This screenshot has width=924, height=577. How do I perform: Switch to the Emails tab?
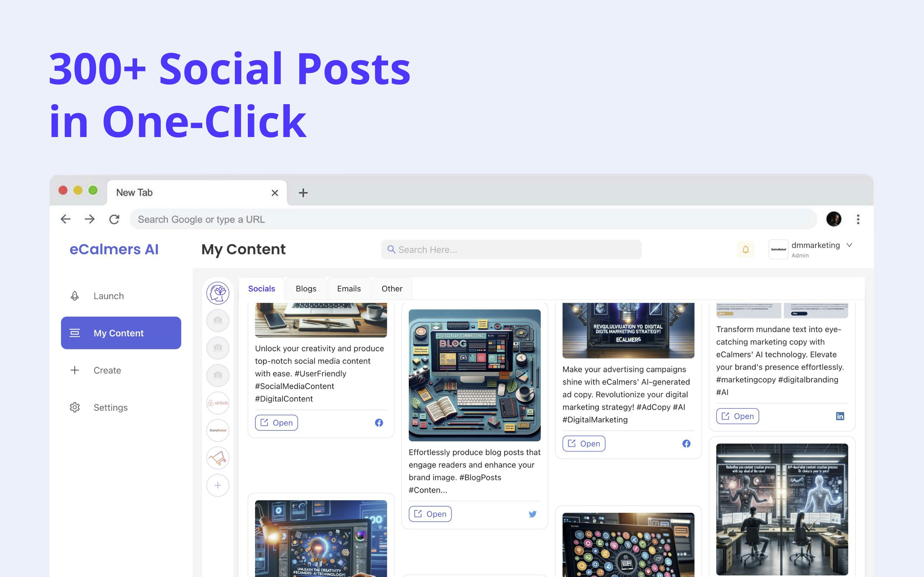[x=349, y=289]
